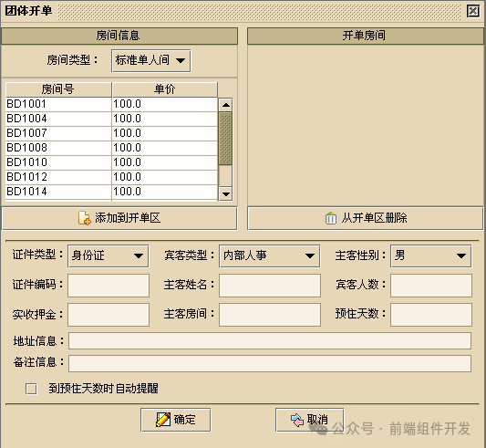Focus the 预住天数 input field

coord(431,315)
